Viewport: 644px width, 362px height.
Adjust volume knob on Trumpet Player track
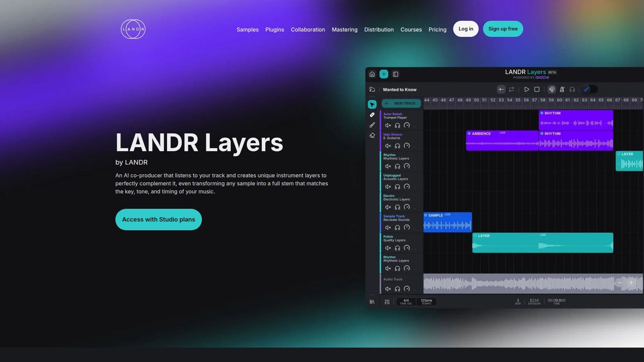point(407,125)
